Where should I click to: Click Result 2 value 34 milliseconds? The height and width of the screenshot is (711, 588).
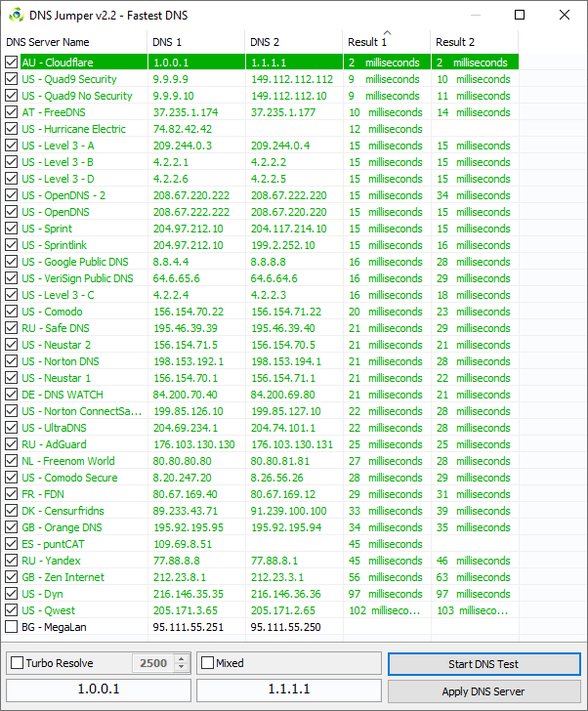point(474,195)
